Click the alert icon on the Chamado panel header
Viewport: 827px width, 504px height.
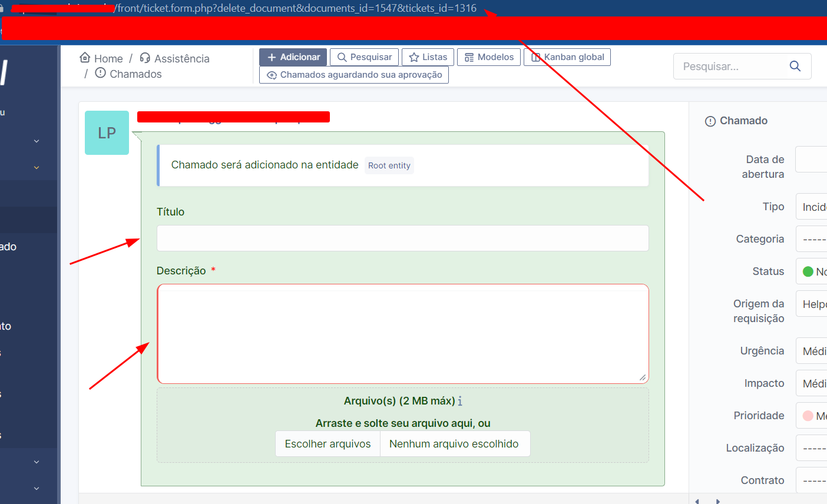click(710, 121)
